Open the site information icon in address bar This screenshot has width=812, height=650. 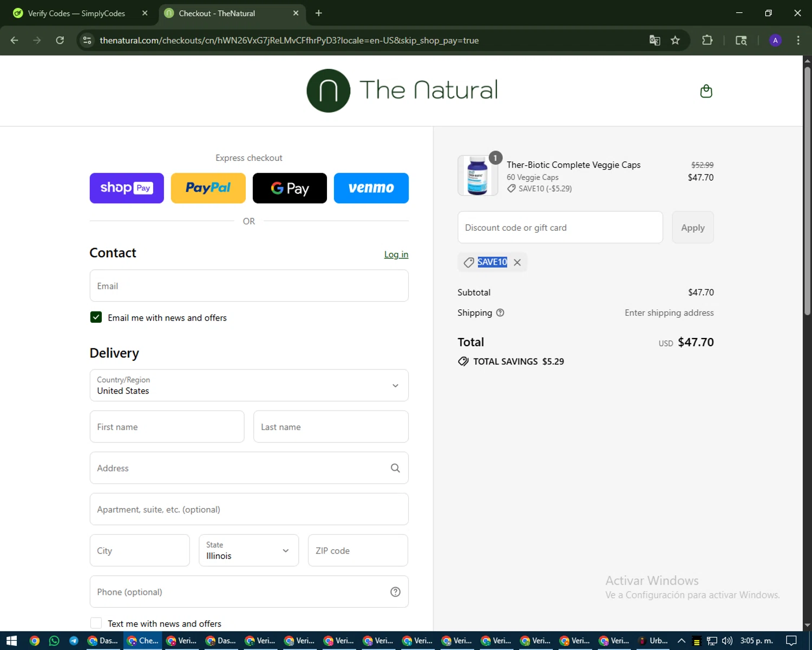tap(87, 40)
